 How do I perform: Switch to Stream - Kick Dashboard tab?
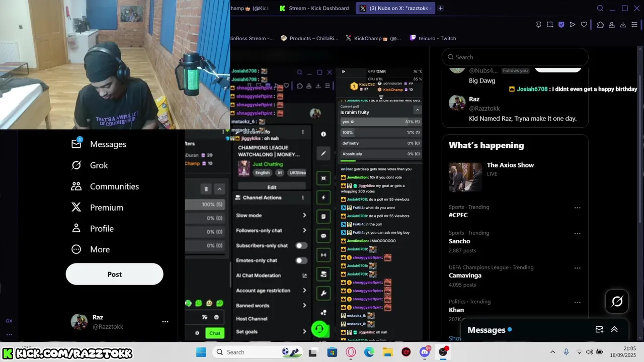(314, 8)
